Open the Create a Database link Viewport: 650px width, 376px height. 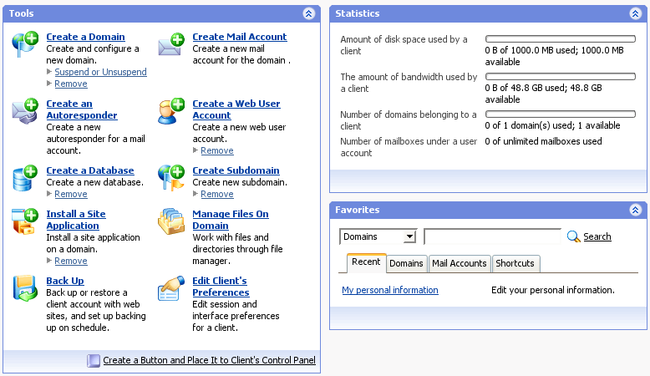click(90, 170)
